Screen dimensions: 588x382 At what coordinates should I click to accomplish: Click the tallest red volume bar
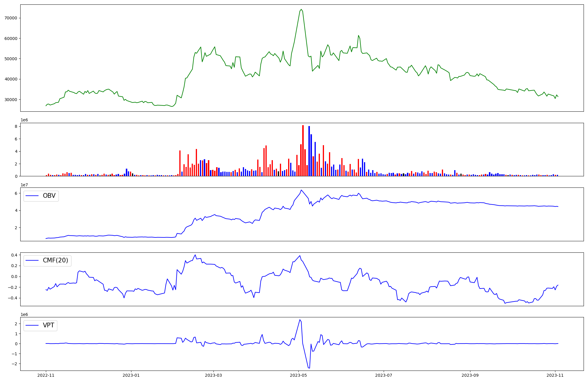(303, 150)
